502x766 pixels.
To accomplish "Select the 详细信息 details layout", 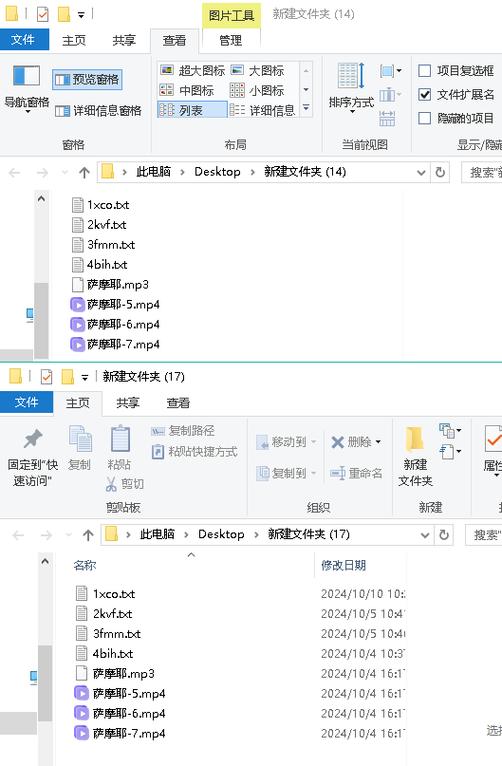I will [263, 110].
